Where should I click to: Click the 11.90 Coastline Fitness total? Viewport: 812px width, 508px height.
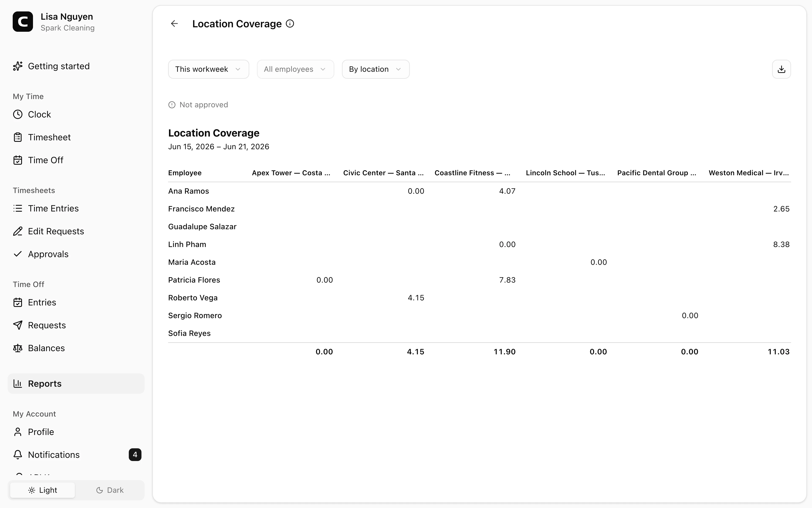click(x=504, y=352)
